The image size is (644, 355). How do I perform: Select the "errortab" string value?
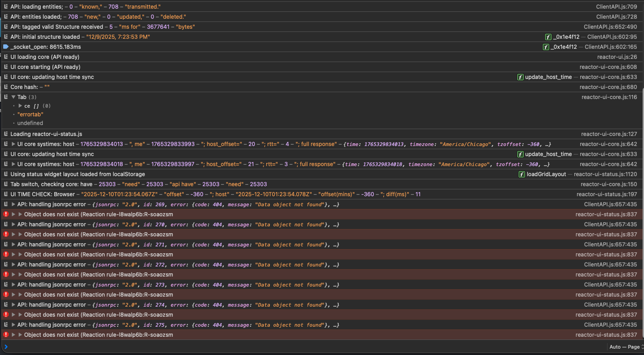click(30, 115)
